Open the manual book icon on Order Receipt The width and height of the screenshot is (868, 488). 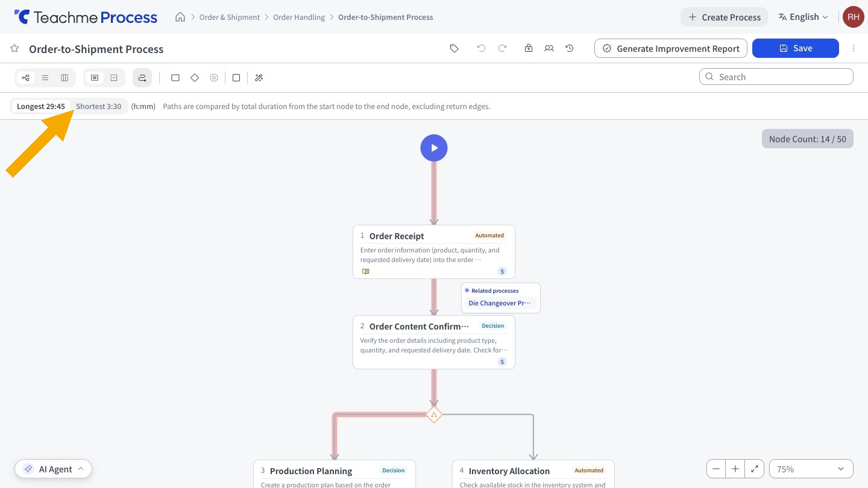coord(365,271)
